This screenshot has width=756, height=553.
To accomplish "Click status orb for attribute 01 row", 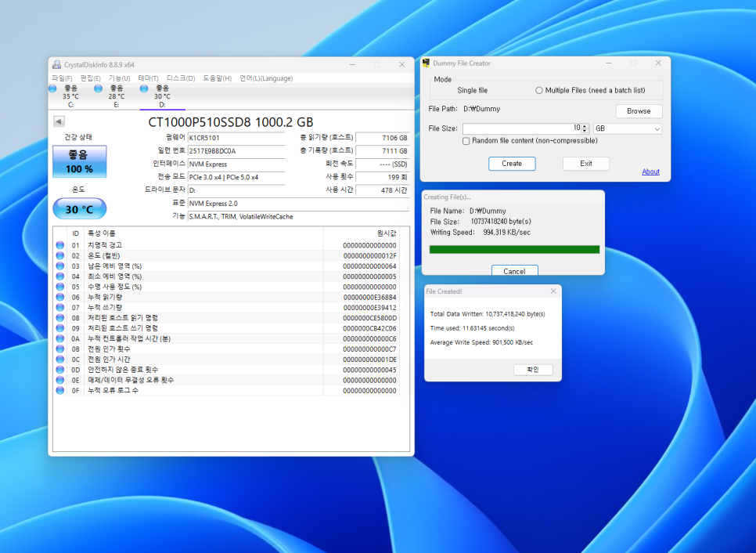I will tap(60, 245).
